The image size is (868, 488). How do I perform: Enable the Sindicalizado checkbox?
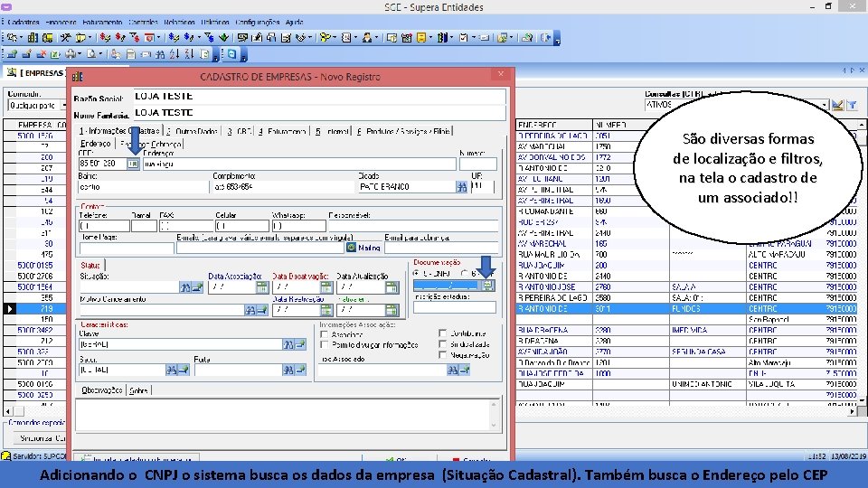pyautogui.click(x=442, y=344)
